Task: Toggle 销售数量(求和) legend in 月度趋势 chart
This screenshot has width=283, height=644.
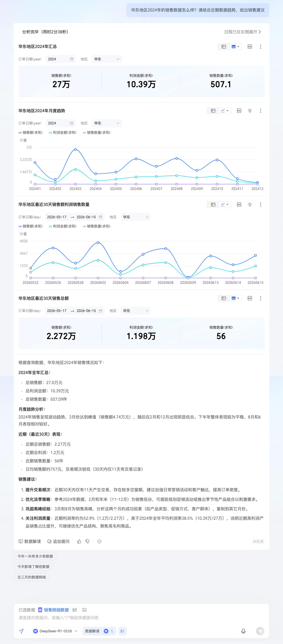Action: (96, 133)
